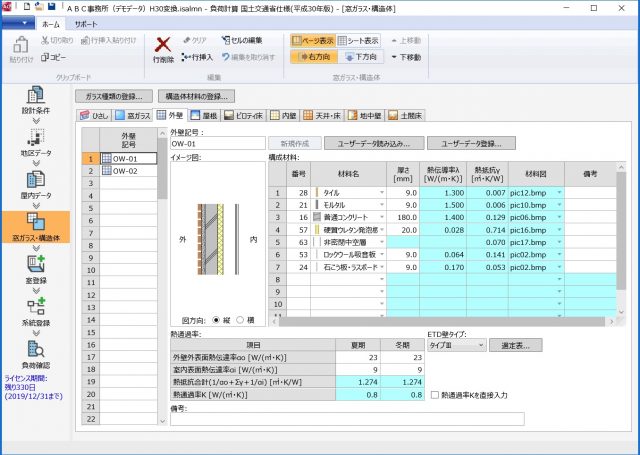
Task: Enable 熱通過率Kを直接入力 checkbox
Action: 432,395
